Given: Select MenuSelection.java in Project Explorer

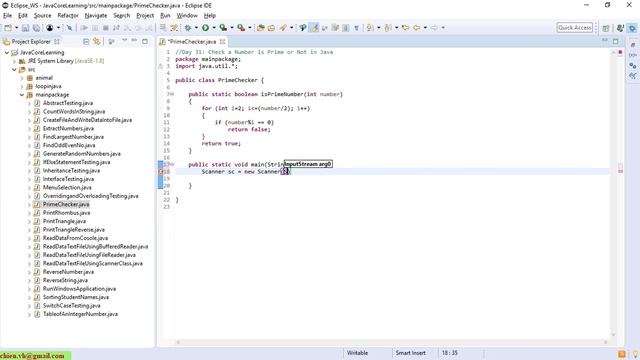Looking at the screenshot, I should [x=67, y=188].
